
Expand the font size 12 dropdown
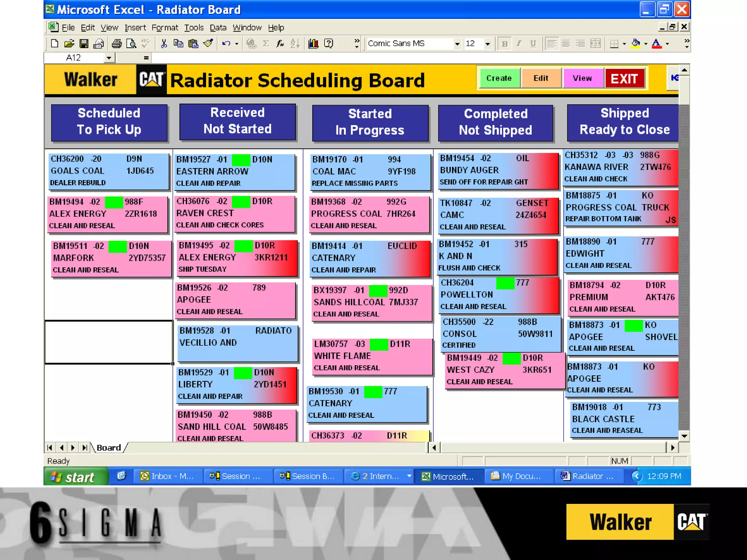(488, 44)
